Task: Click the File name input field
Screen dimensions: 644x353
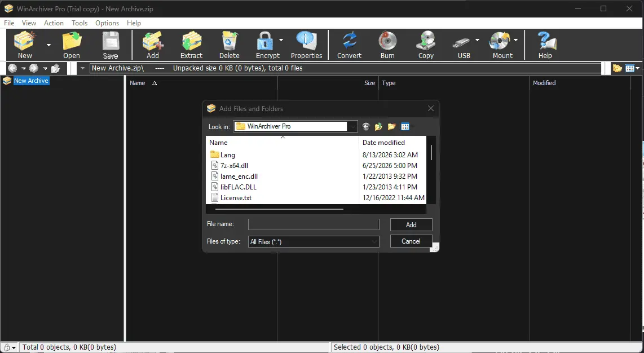Action: tap(314, 224)
